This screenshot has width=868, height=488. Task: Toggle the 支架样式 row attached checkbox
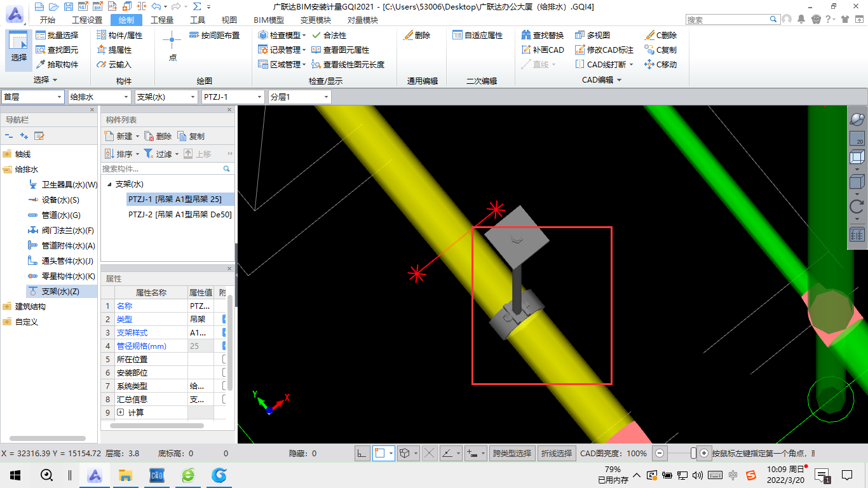[x=224, y=332]
